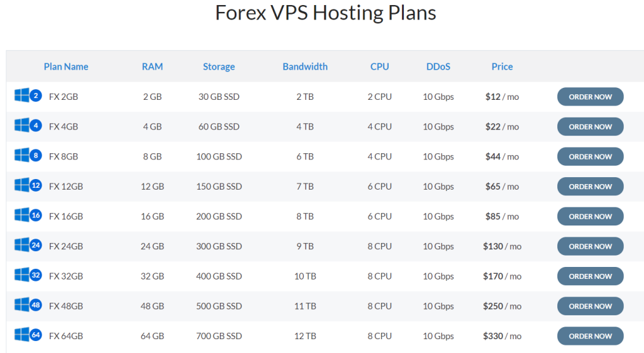Click the Windows icon badge numbered 8
Viewport: 644px width, 353px height.
36,156
